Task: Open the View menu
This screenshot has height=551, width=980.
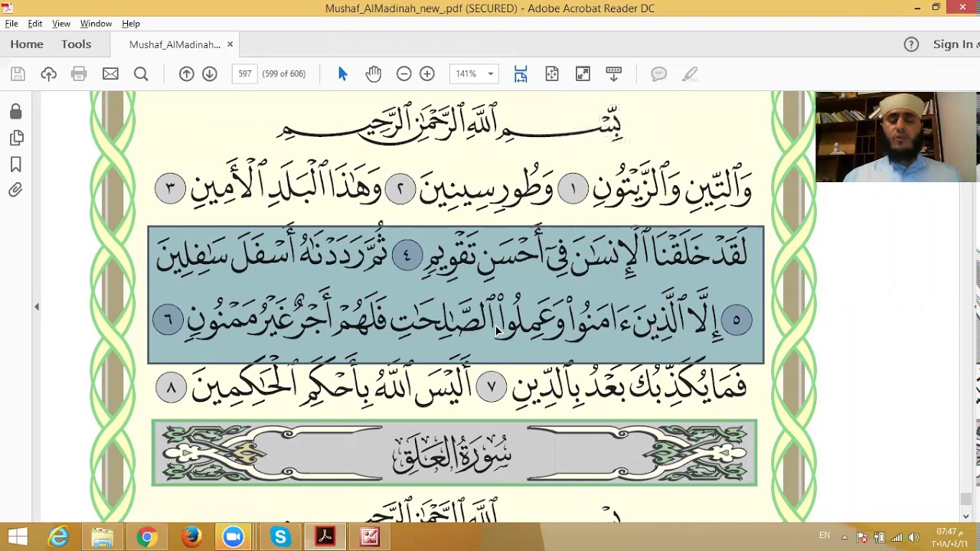Action: coord(61,24)
